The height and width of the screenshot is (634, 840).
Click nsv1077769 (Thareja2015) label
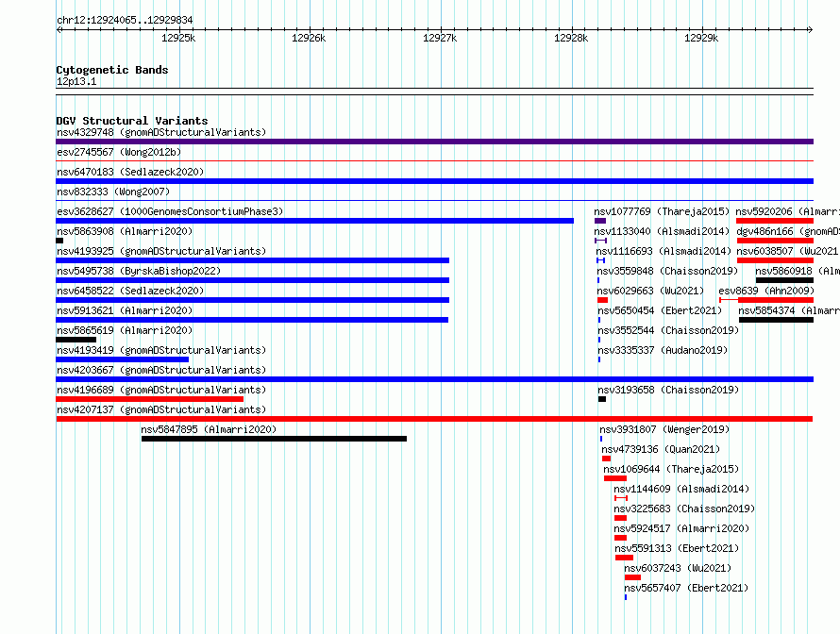click(662, 211)
